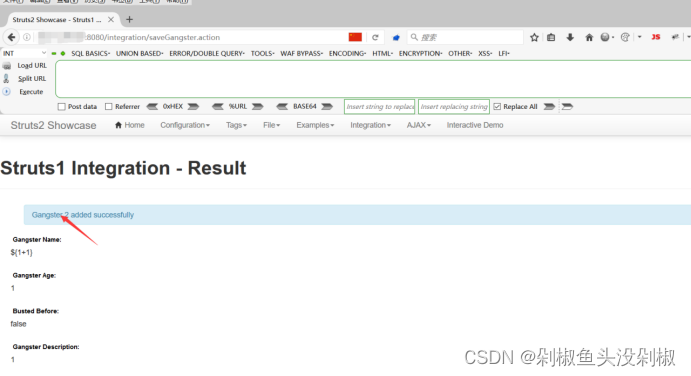Open the OTHER menu in HackBar
The height and width of the screenshot is (376, 691).
click(x=460, y=53)
